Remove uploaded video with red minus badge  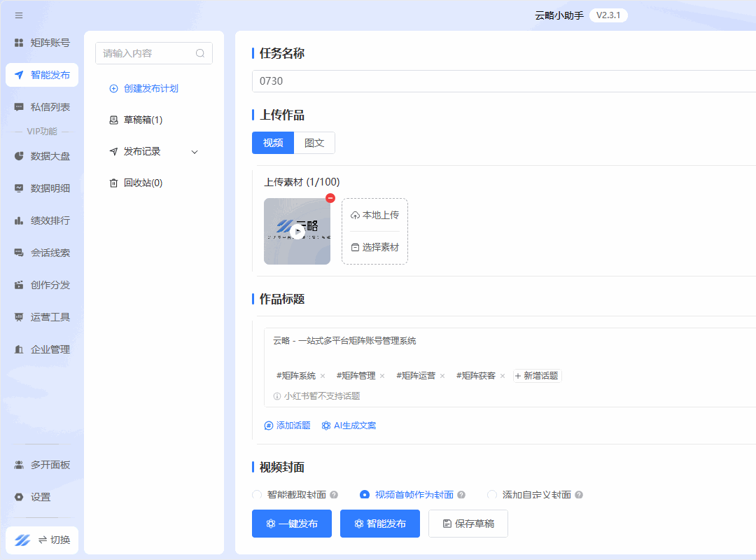(x=330, y=198)
